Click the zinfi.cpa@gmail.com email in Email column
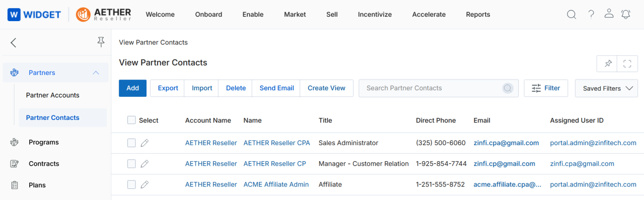 pyautogui.click(x=506, y=143)
